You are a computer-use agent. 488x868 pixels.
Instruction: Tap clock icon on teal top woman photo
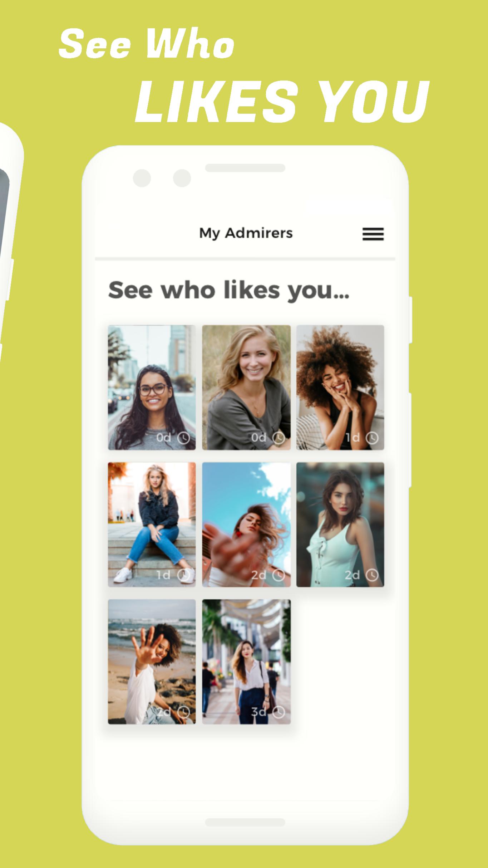(x=372, y=575)
